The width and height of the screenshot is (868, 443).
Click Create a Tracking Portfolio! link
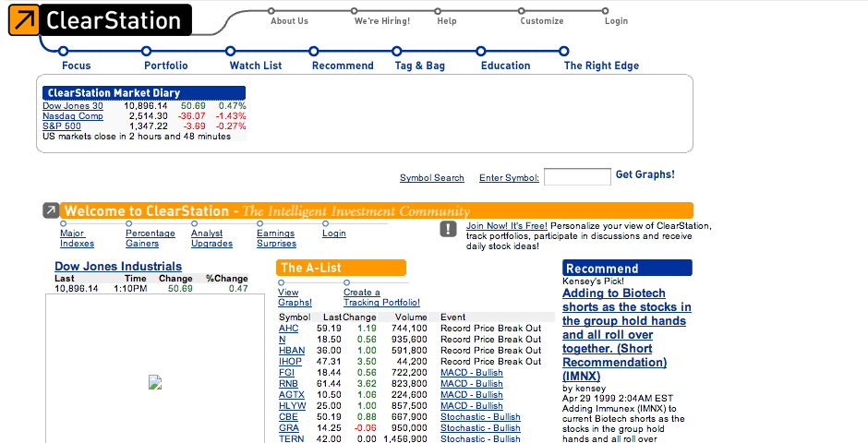[x=381, y=297]
